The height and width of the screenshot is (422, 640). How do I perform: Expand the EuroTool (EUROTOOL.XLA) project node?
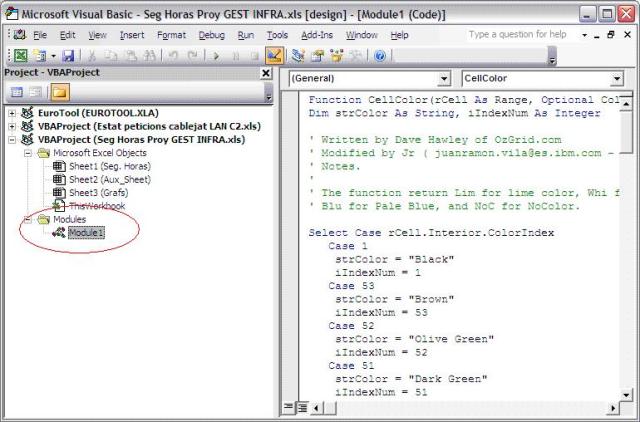(x=12, y=113)
